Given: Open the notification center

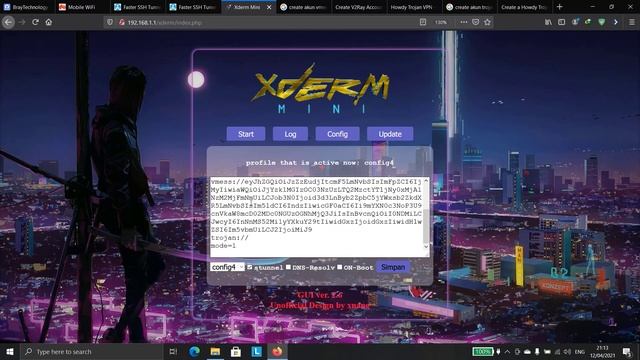Looking at the screenshot, I should tap(627, 351).
